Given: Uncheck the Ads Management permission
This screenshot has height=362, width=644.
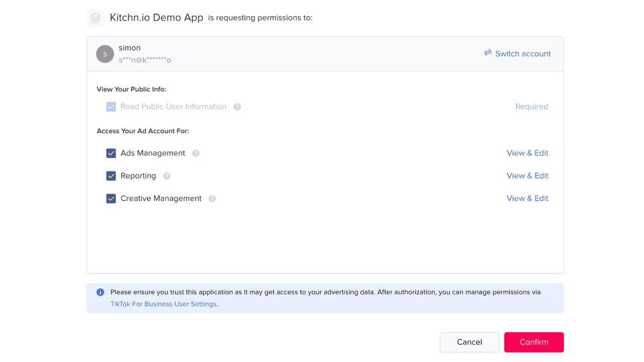Looking at the screenshot, I should pos(111,153).
